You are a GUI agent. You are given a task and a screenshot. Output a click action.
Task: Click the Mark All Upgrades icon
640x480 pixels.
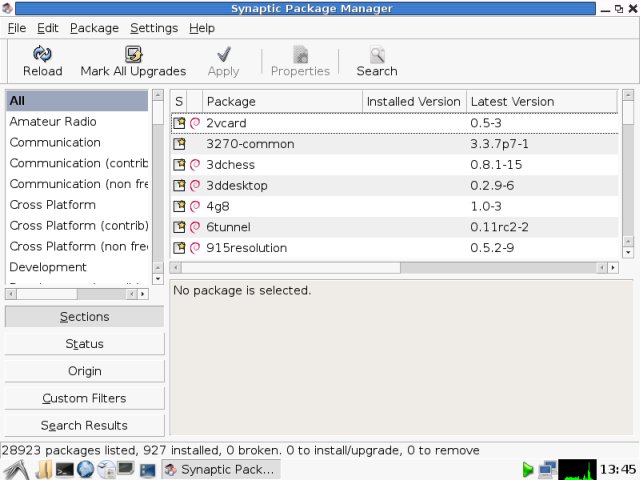[x=133, y=54]
